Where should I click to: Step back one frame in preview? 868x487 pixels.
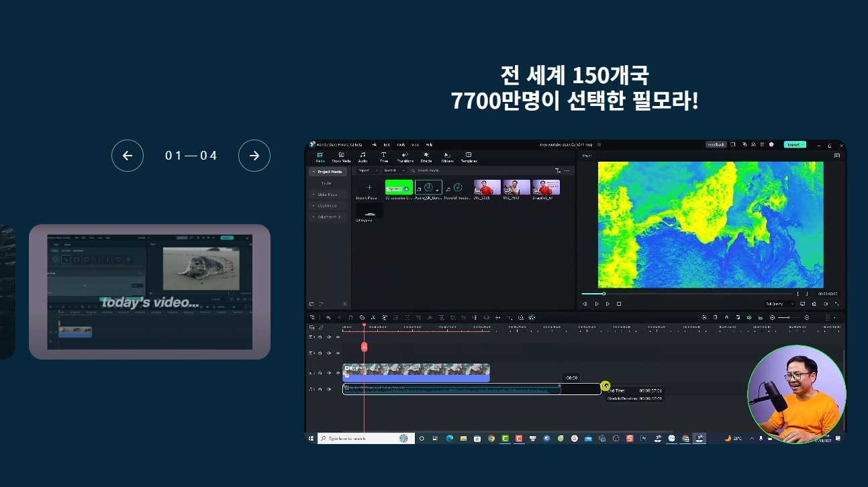coord(585,304)
